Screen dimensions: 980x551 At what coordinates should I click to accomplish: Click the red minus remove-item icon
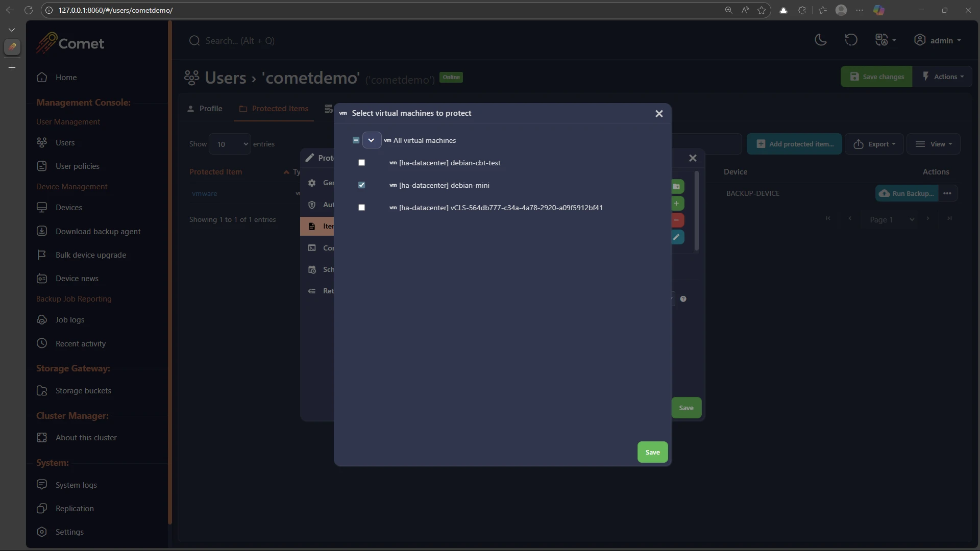pos(677,220)
